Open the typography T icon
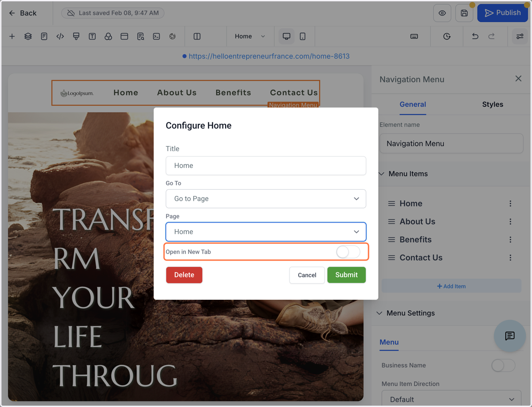This screenshot has height=407, width=532. coord(92,36)
